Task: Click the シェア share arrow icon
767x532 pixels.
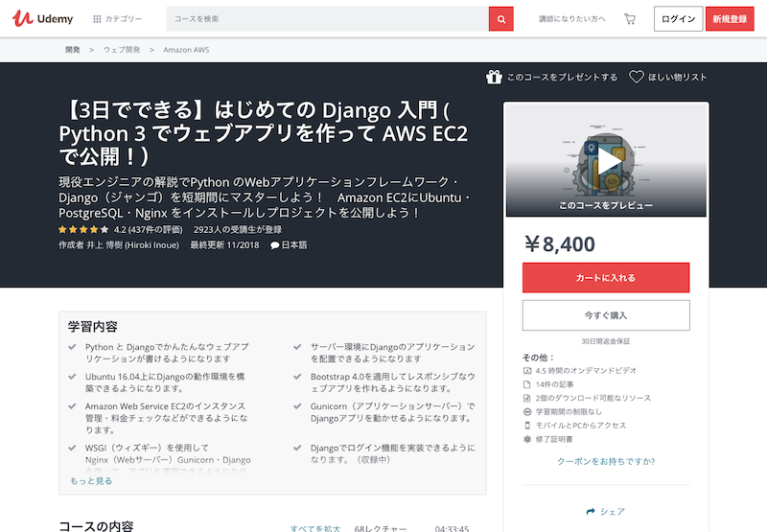Action: pyautogui.click(x=591, y=512)
